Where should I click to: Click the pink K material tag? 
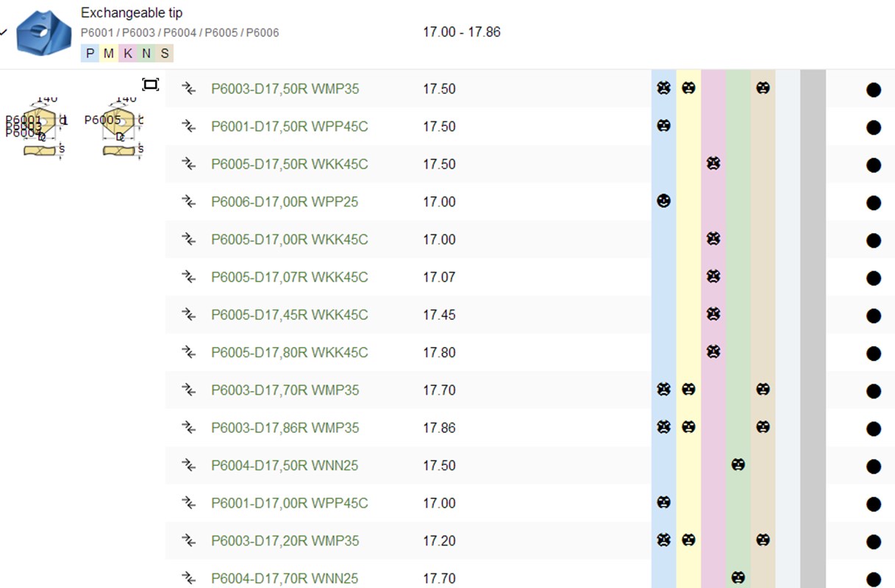pos(127,53)
